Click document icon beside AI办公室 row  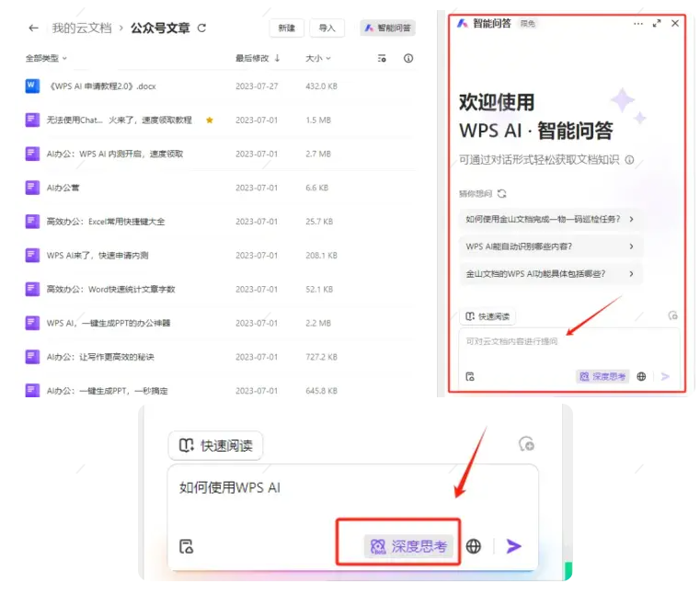pos(32,188)
